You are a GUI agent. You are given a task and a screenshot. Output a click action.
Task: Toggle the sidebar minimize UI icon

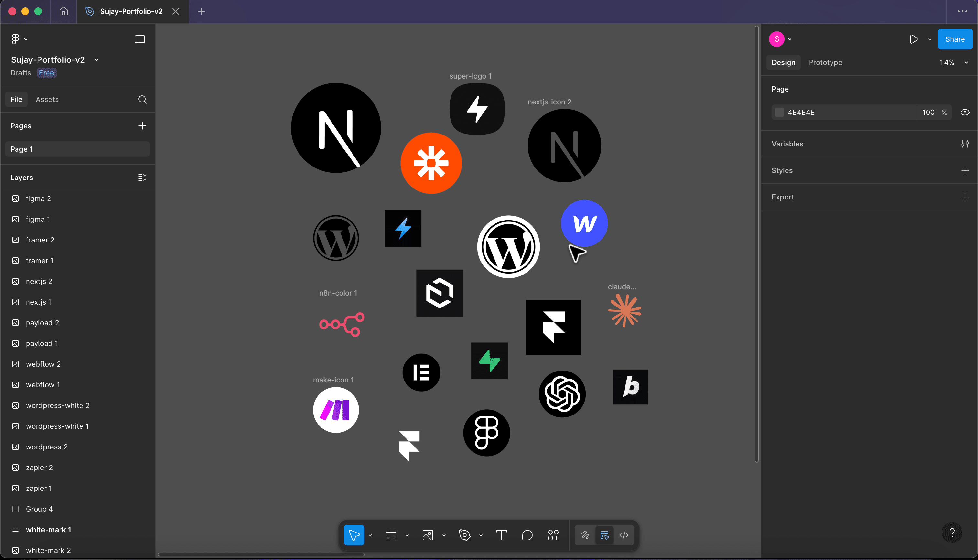140,39
